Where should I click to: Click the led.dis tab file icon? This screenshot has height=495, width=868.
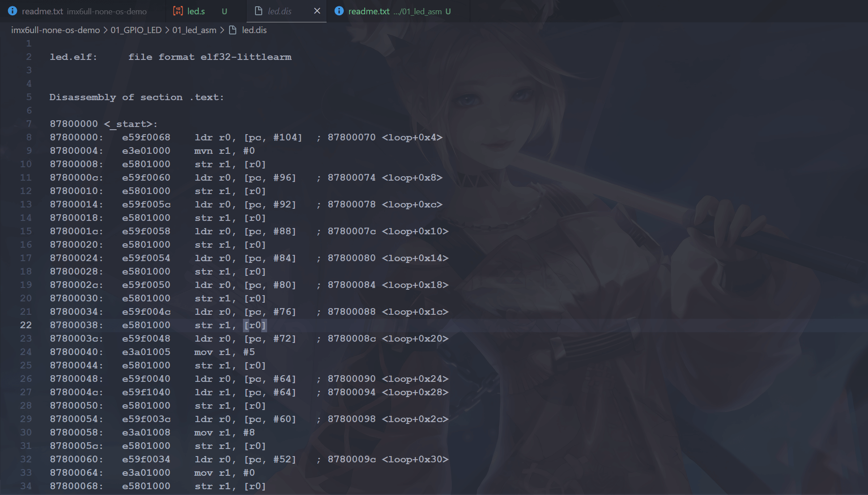(x=258, y=11)
